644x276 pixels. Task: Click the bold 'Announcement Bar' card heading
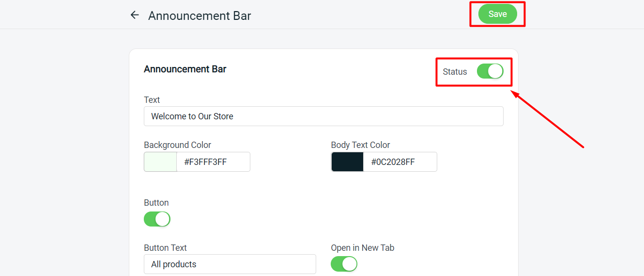[185, 69]
